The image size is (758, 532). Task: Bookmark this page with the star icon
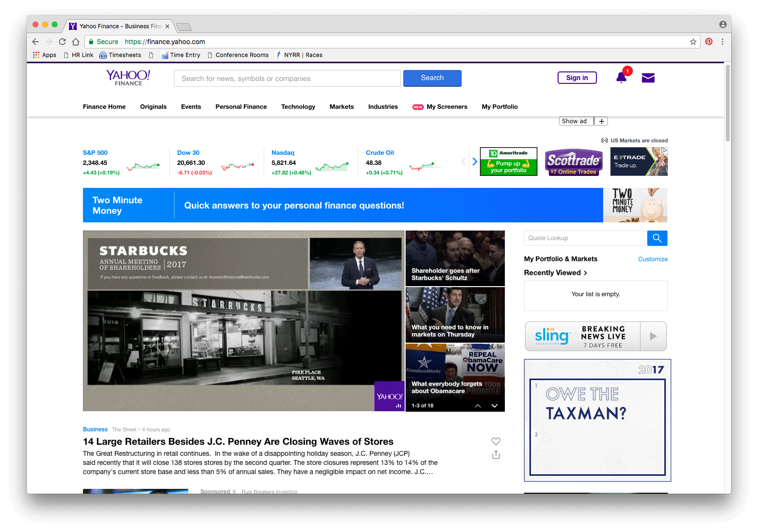point(693,42)
